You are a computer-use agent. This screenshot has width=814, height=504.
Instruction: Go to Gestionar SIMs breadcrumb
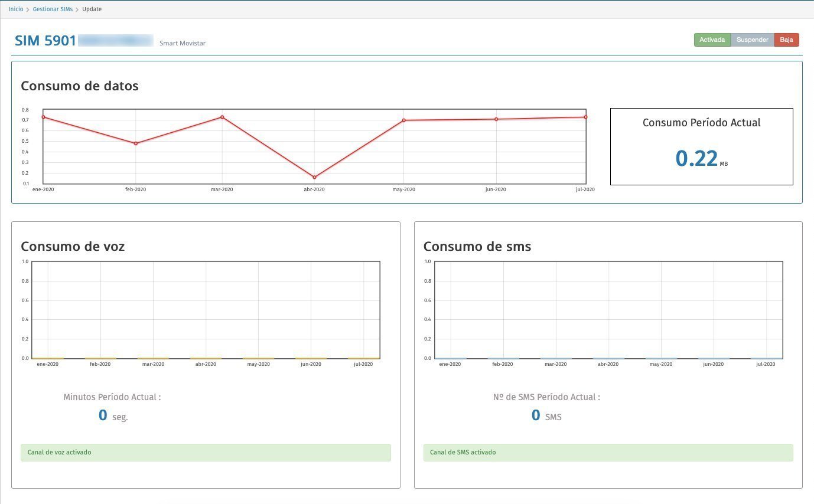(x=53, y=9)
